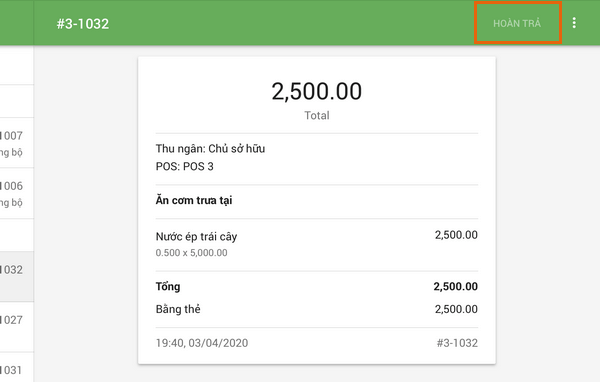Click the Thu ngân: Chủ sở hữu line
This screenshot has width=600, height=382.
[210, 149]
